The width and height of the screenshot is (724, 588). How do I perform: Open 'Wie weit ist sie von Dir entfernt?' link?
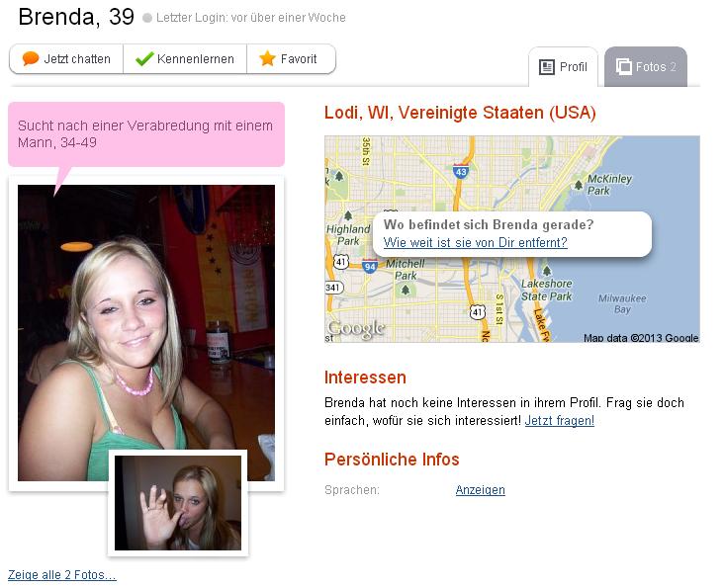click(475, 242)
